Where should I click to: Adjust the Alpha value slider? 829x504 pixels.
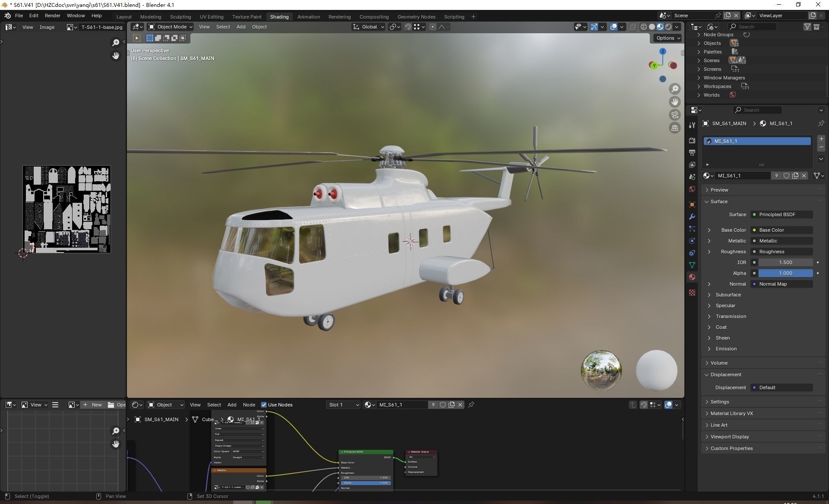tap(785, 273)
